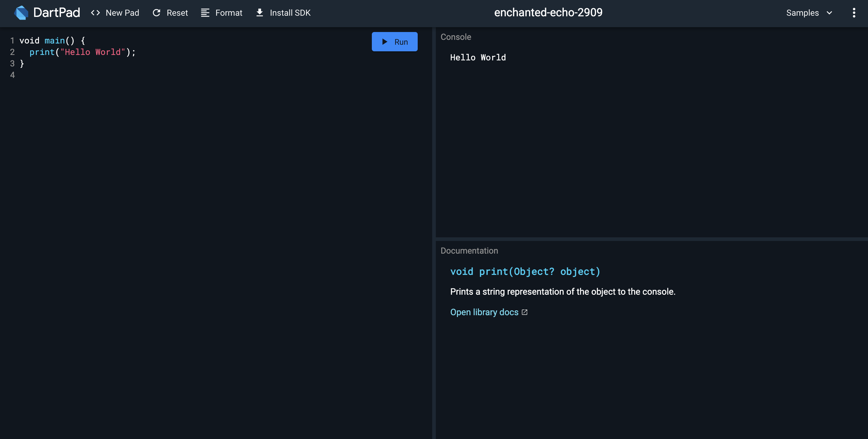Click the play triangle in Run button
This screenshot has width=868, height=439.
point(385,42)
